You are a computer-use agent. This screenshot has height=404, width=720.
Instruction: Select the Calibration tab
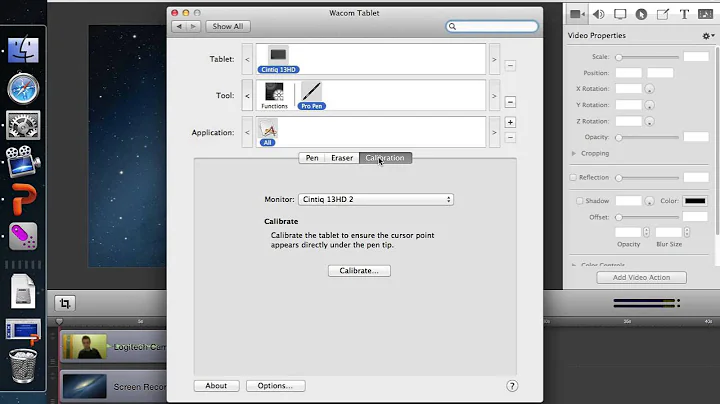click(385, 158)
